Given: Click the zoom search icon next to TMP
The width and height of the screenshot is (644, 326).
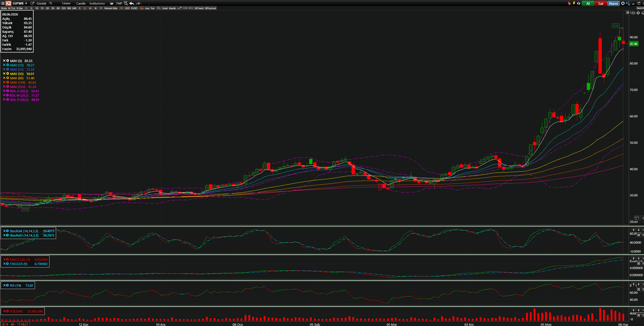Looking at the screenshot, I should click(126, 3).
